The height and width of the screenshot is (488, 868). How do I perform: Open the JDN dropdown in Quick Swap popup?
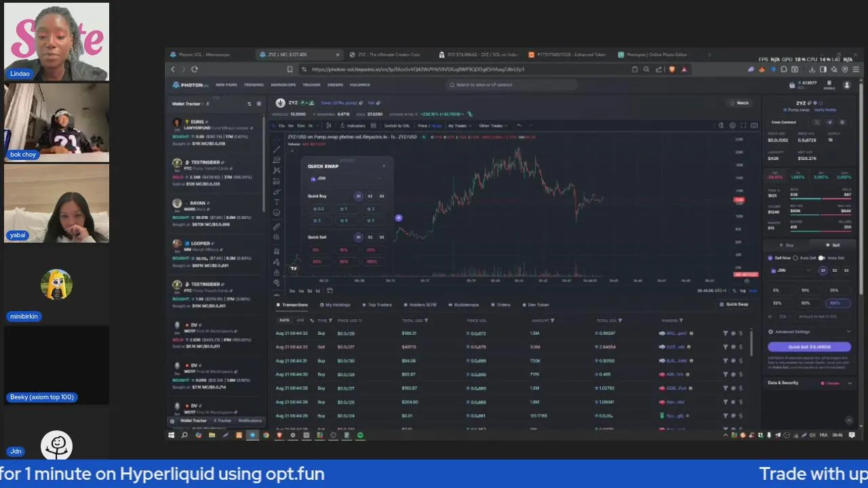(x=347, y=178)
